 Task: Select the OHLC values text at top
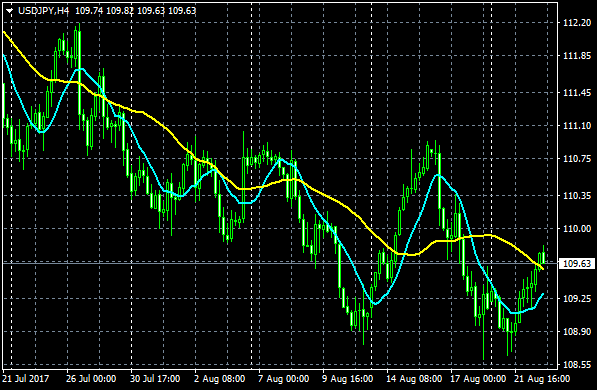coord(136,11)
